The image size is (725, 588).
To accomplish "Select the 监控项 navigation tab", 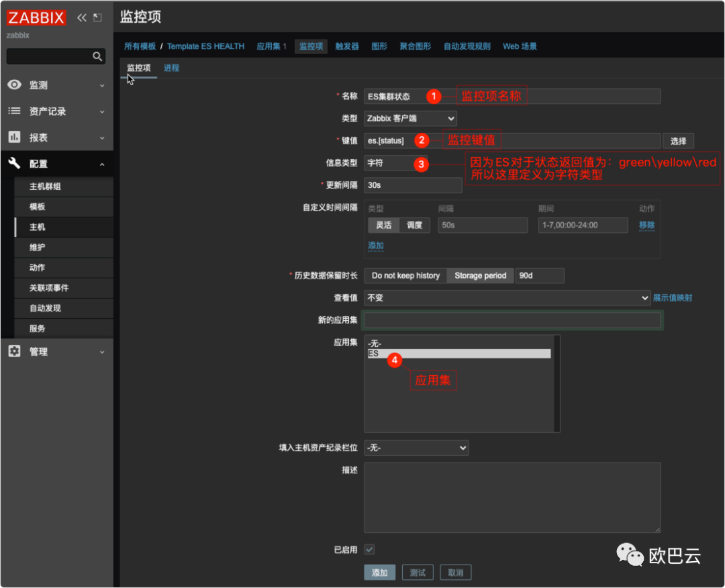I will pyautogui.click(x=311, y=46).
